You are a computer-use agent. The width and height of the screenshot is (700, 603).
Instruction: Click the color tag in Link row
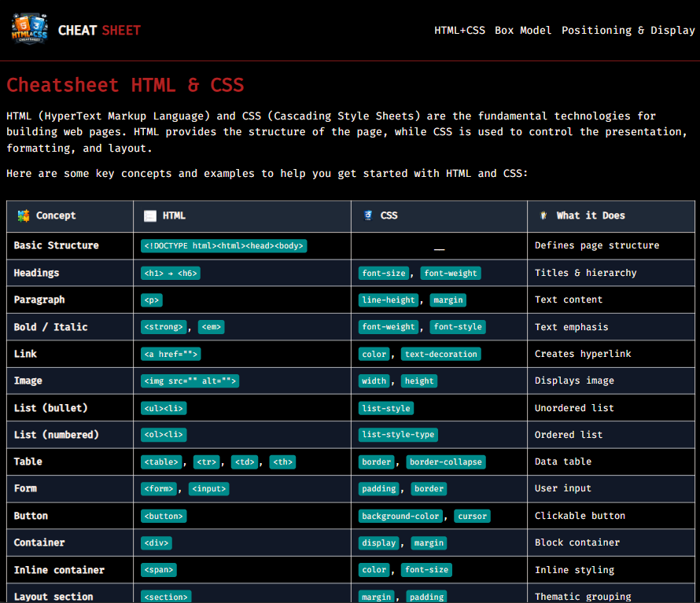coord(374,354)
